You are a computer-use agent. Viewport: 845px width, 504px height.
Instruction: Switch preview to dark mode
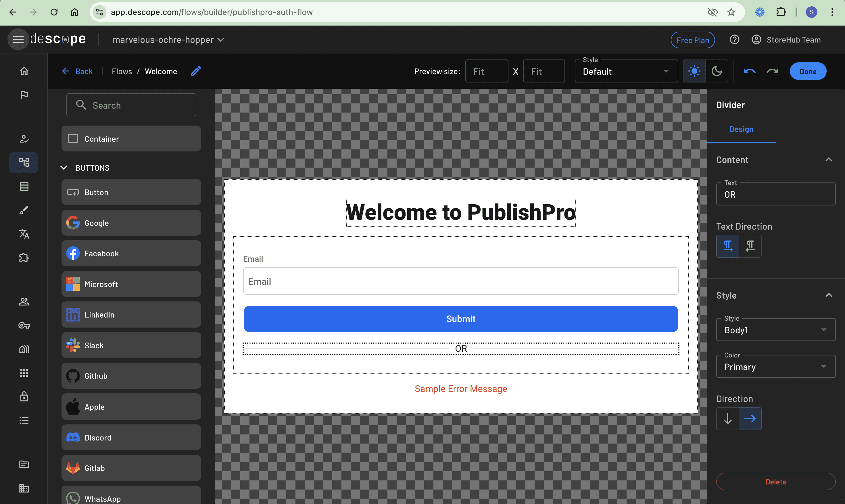click(717, 71)
